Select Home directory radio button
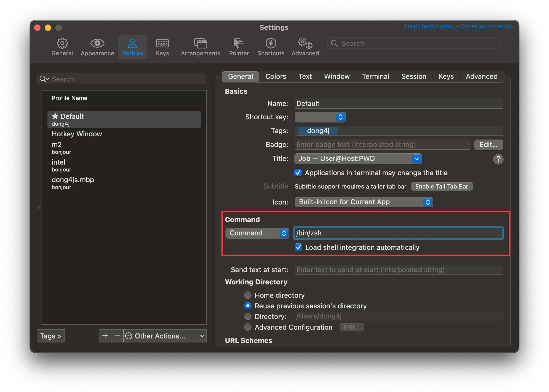 248,295
